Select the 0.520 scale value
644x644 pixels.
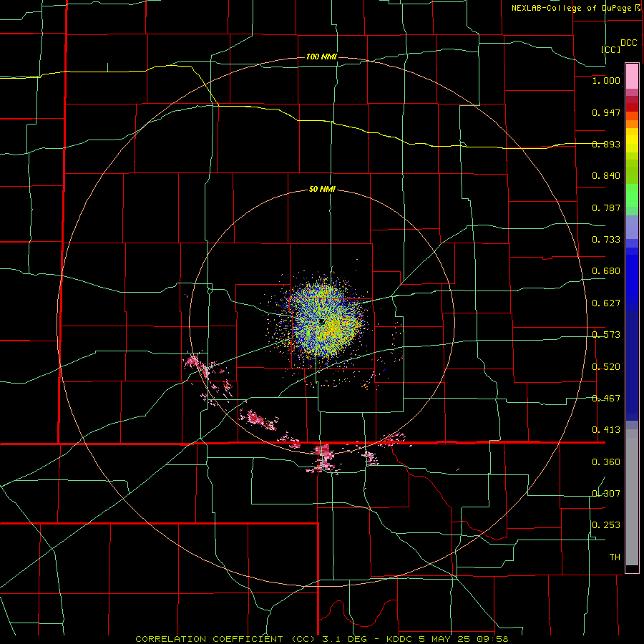click(606, 367)
